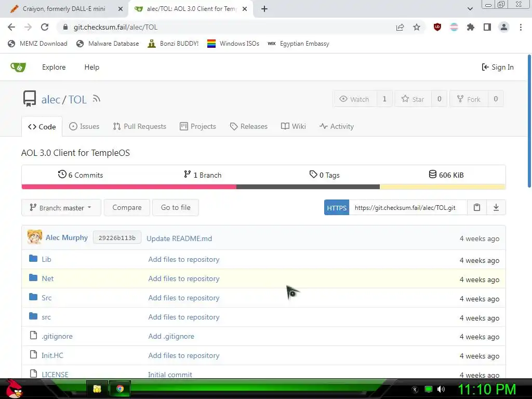
Task: Click the page vertical scrollbar
Action: [529, 121]
